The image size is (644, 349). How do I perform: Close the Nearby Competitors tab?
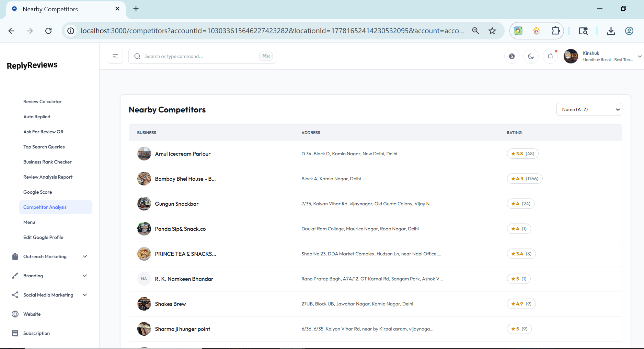pos(117,9)
